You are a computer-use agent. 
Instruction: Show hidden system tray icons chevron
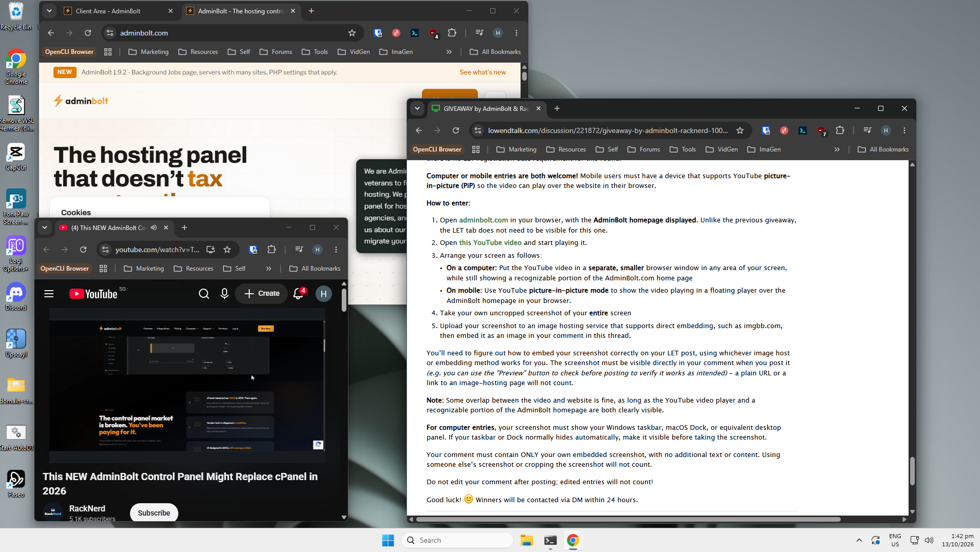coord(859,540)
